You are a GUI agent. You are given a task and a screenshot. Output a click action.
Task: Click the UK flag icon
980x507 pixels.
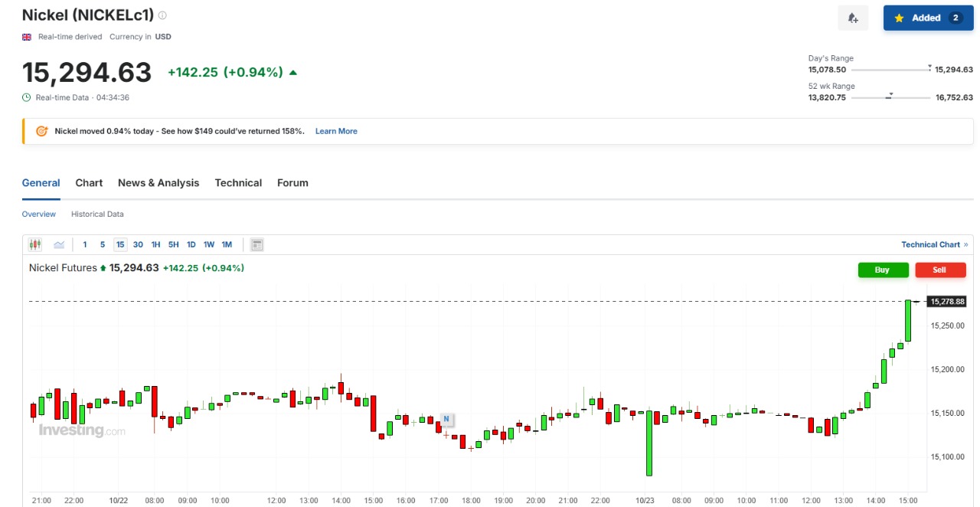pyautogui.click(x=27, y=37)
